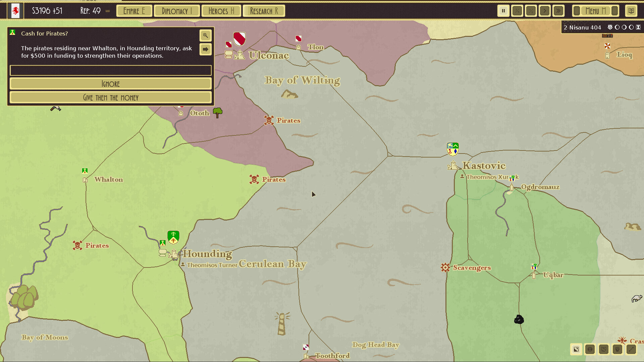This screenshot has width=644, height=362.
Task: Open the Empire panel
Action: click(x=134, y=10)
